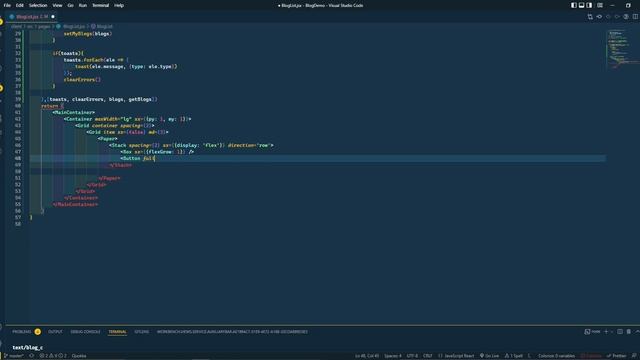Click line number 48 in gutter

(18, 158)
